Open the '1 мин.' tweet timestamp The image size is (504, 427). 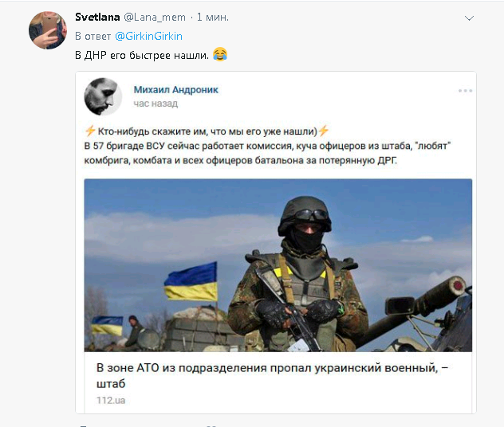point(212,17)
